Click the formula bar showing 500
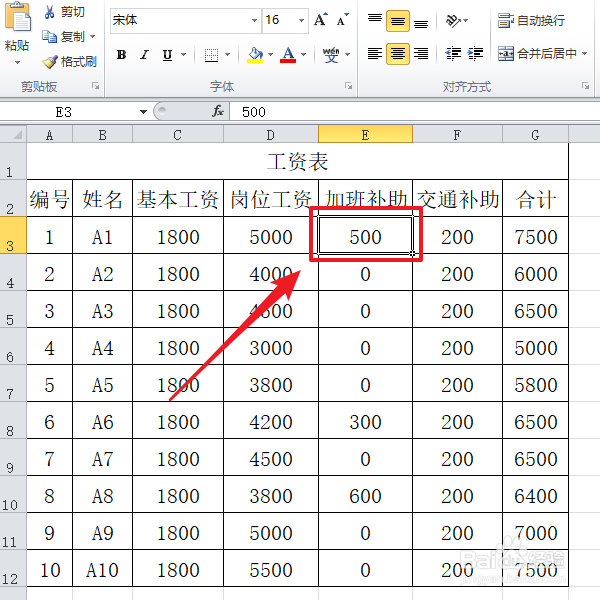Image resolution: width=600 pixels, height=600 pixels. 415,112
